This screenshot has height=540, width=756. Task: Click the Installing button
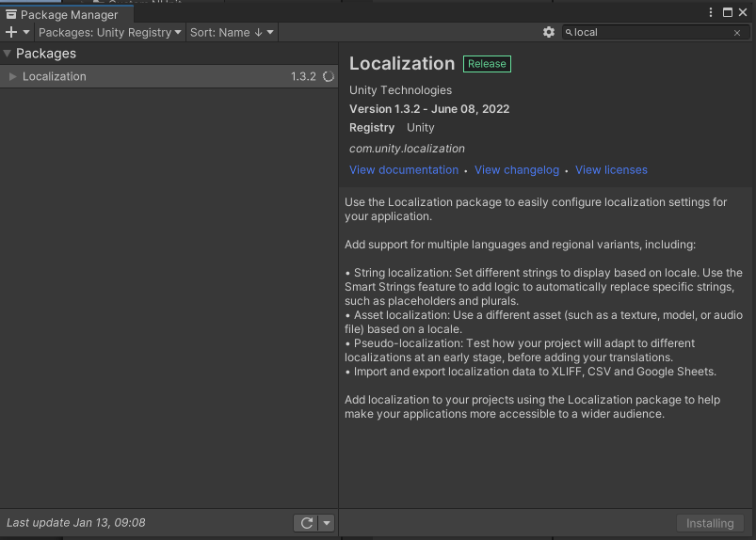[710, 523]
